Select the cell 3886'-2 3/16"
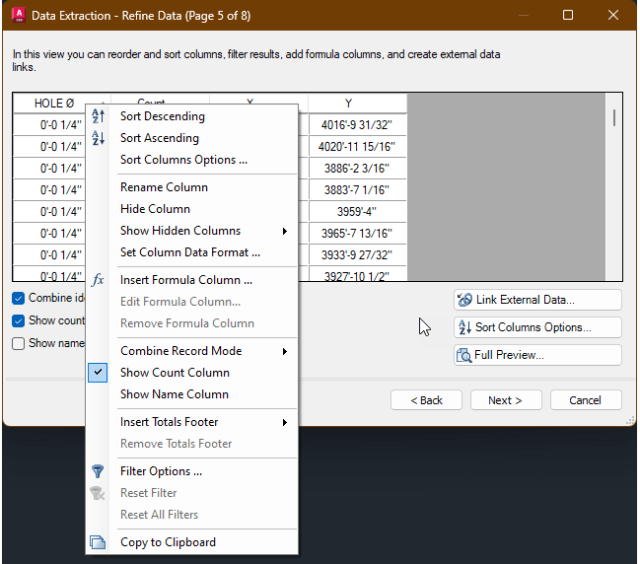The image size is (640, 564). [x=358, y=168]
